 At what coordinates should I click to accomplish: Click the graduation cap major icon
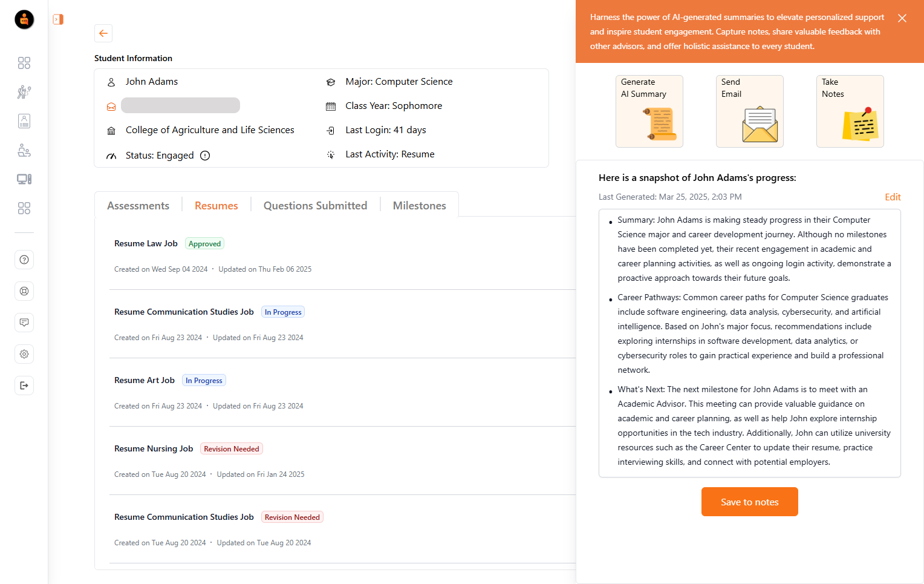coord(331,82)
